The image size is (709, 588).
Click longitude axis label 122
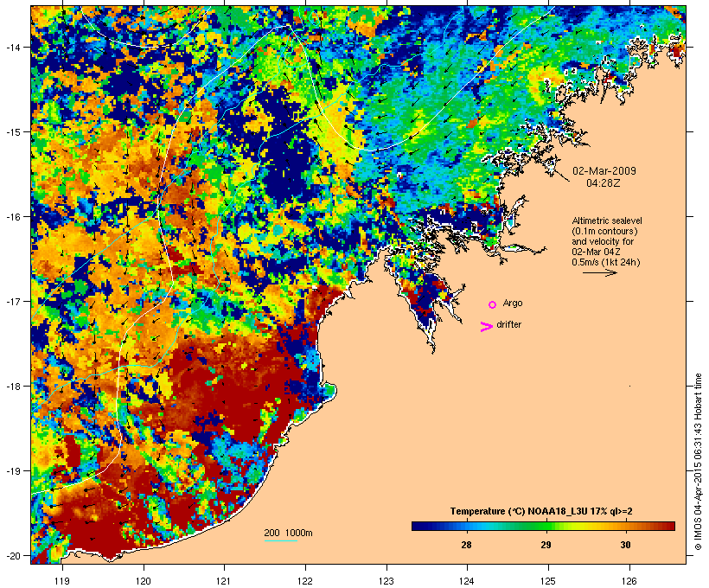point(305,581)
